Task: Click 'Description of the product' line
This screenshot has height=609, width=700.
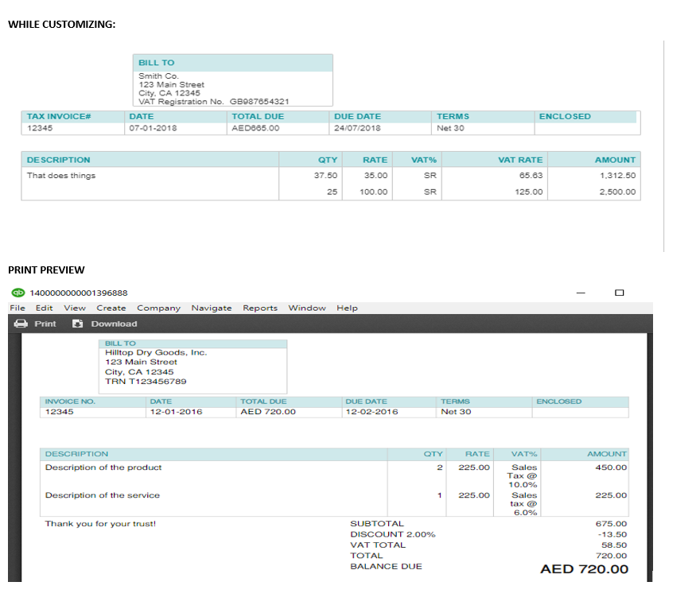Action: click(x=103, y=467)
